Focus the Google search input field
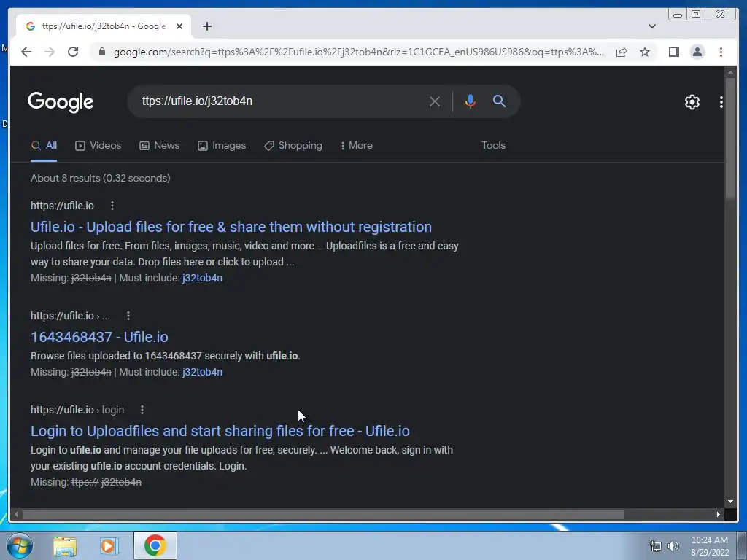Viewport: 747px width, 560px height. tap(281, 101)
